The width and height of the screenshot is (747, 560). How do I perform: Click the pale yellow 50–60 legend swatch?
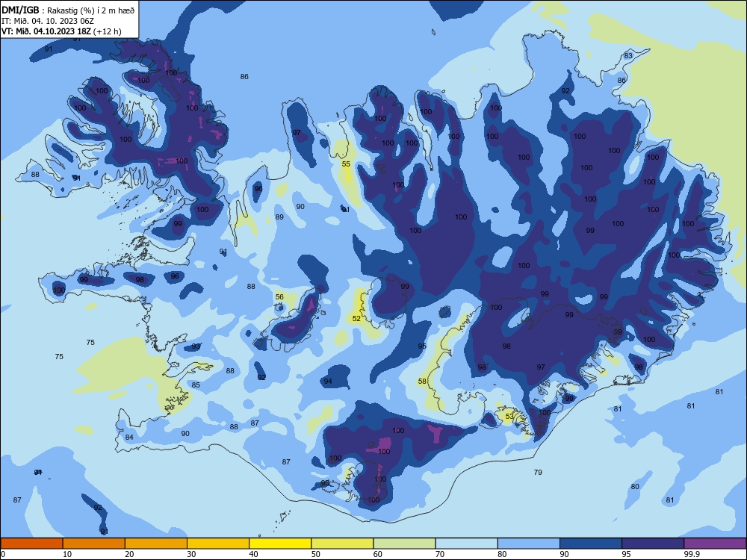[342, 544]
